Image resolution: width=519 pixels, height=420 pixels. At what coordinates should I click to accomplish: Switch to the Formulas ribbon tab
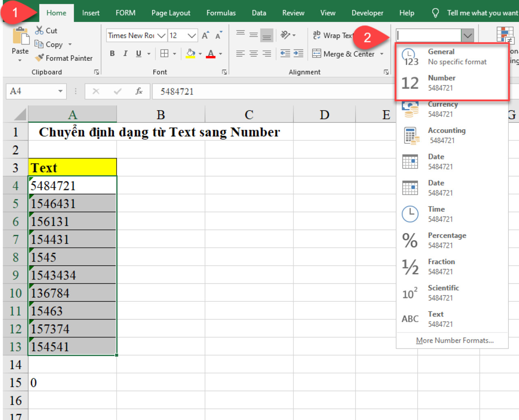[x=221, y=13]
